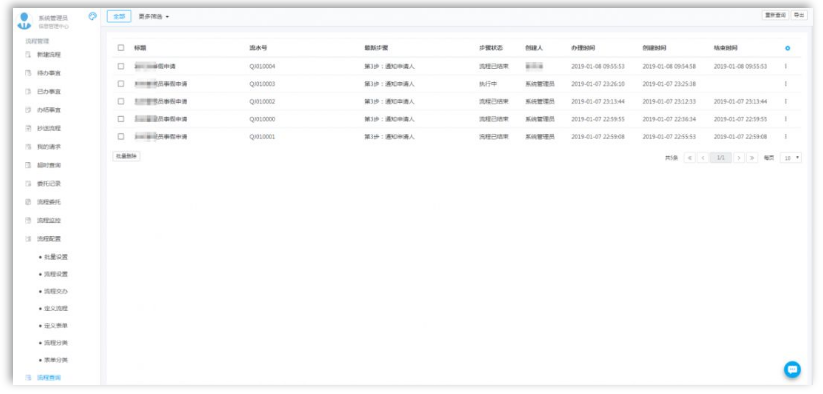The image size is (823, 394).
Task: Click the user avatar icon
Action: pyautogui.click(x=24, y=21)
